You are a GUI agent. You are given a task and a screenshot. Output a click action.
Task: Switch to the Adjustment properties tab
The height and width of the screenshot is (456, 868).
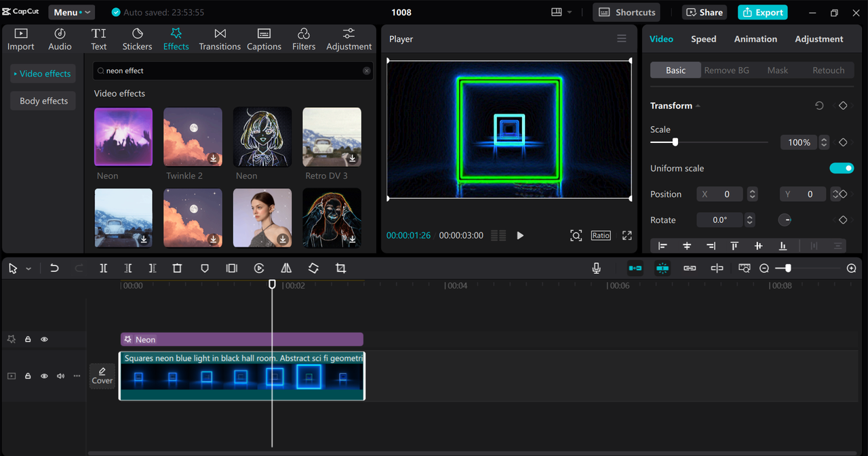click(x=819, y=39)
